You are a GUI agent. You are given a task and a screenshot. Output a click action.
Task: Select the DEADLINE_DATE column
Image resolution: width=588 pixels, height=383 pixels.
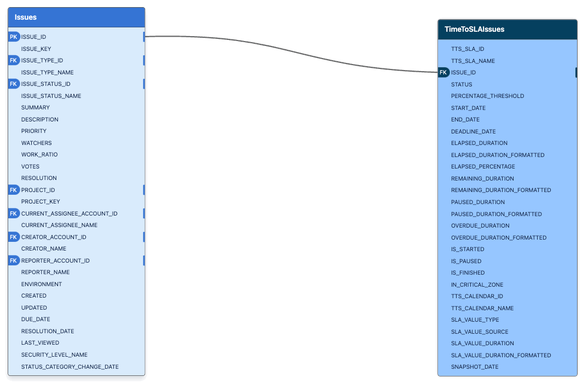coord(473,131)
